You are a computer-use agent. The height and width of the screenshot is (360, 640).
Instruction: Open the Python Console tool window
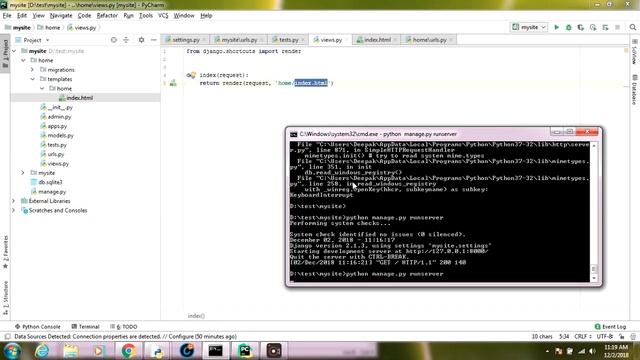pyautogui.click(x=38, y=327)
